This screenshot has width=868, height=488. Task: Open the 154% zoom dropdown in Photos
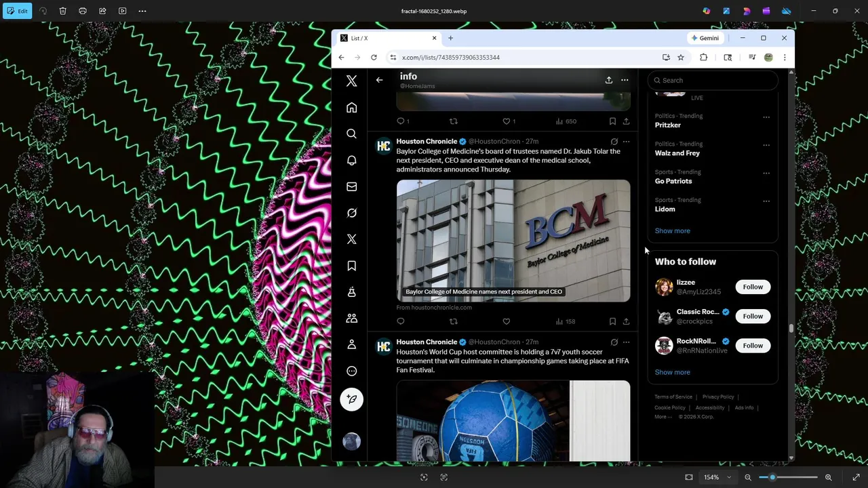tap(717, 477)
